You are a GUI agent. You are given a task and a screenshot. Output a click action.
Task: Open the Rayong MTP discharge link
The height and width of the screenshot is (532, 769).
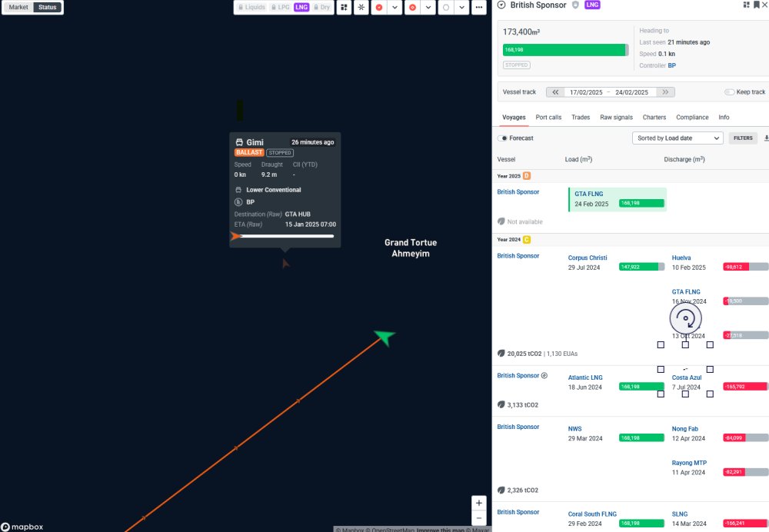pyautogui.click(x=689, y=463)
